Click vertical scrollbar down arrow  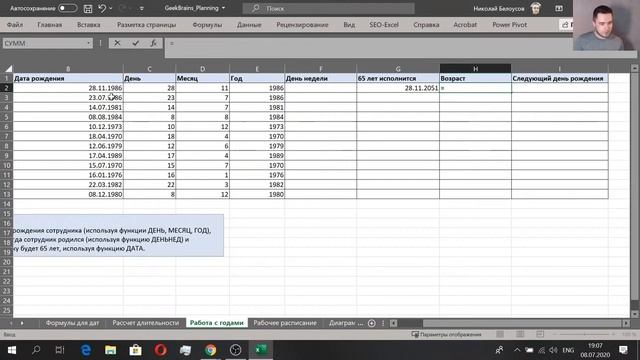[634, 314]
